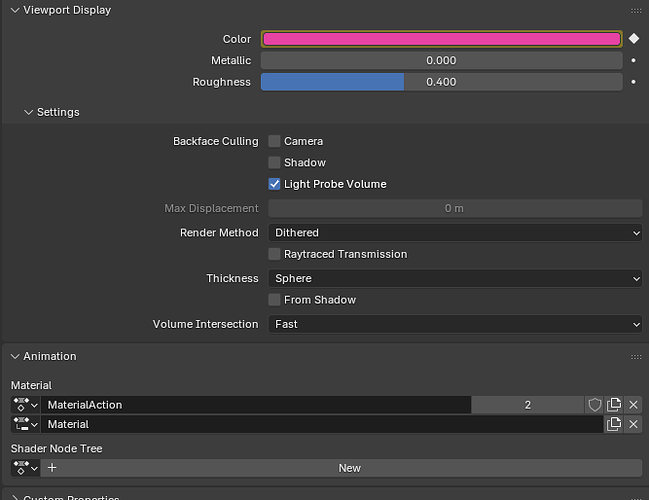
Task: Click the Metallic 0.000 slider
Action: pos(442,60)
